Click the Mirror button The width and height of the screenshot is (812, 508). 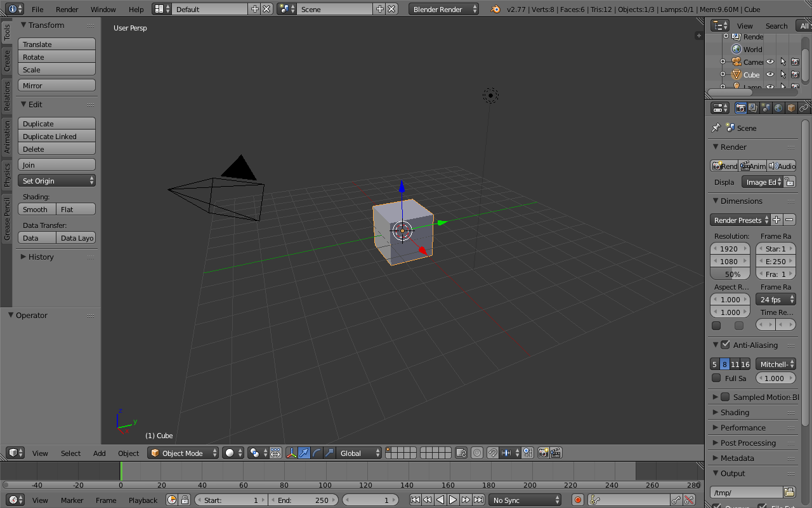click(x=56, y=85)
